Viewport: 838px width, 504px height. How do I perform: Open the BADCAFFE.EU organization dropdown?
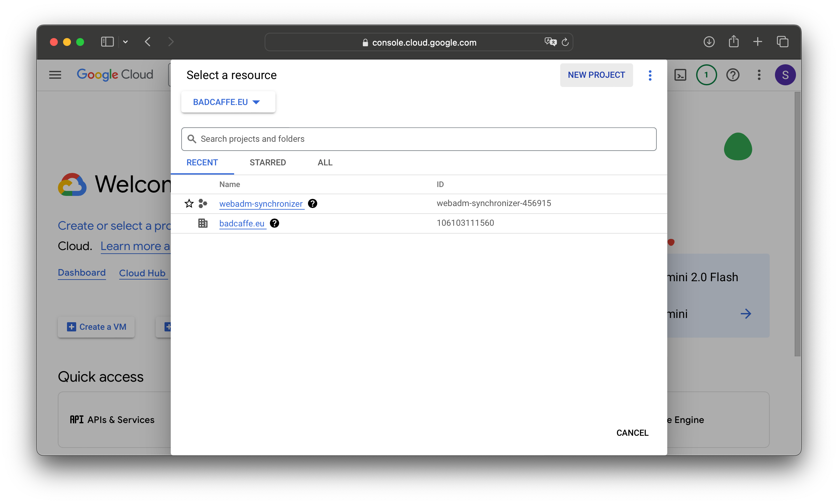point(228,102)
